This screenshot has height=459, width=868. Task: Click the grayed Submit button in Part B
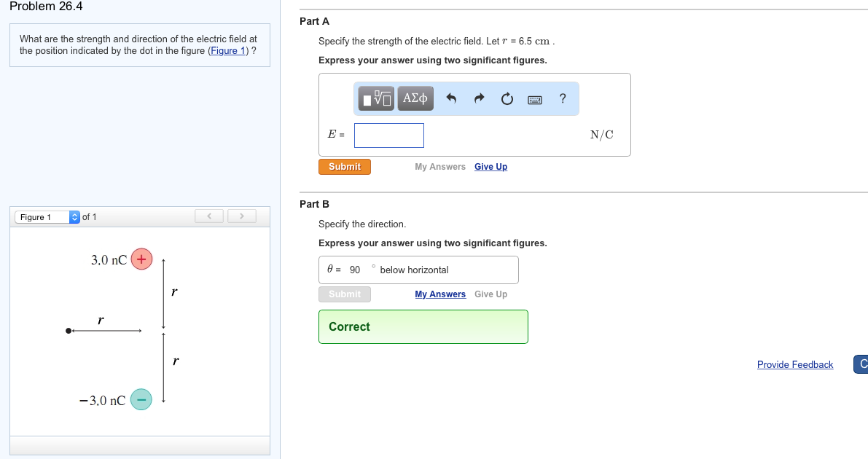pos(344,294)
